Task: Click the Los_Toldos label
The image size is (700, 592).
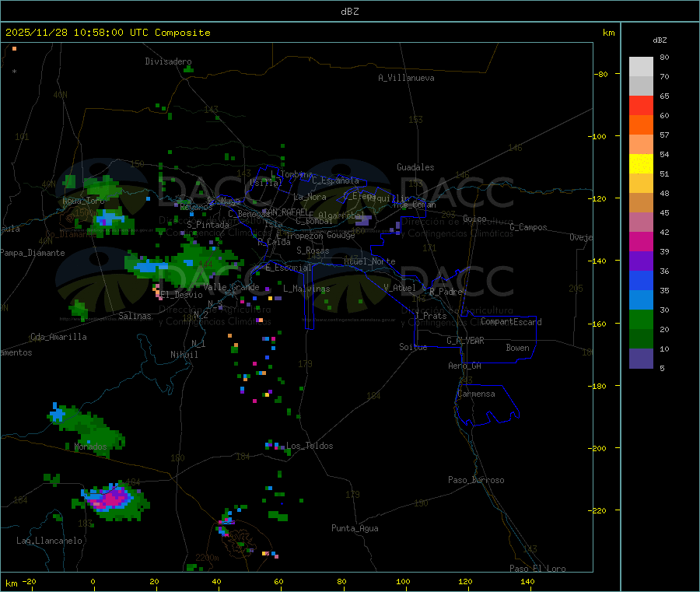Action: point(310,446)
